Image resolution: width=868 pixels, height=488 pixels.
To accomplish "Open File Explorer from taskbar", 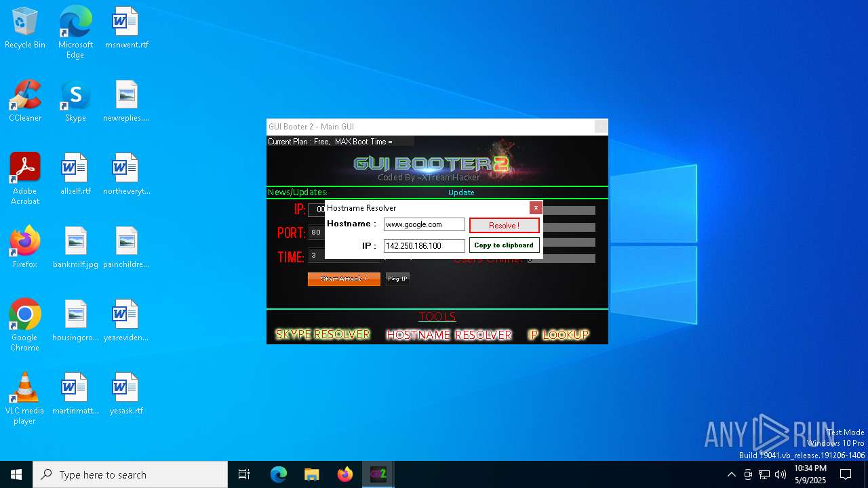I will coord(311,474).
